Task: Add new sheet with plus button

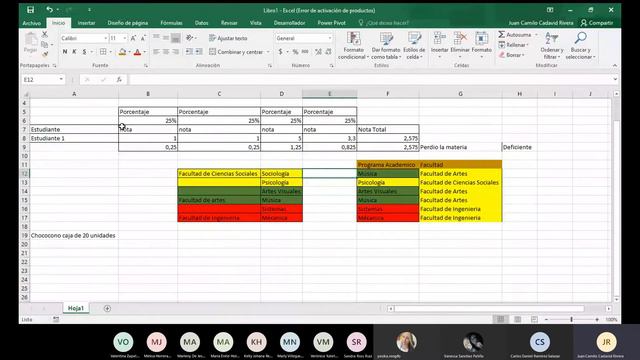Action: pos(107,309)
